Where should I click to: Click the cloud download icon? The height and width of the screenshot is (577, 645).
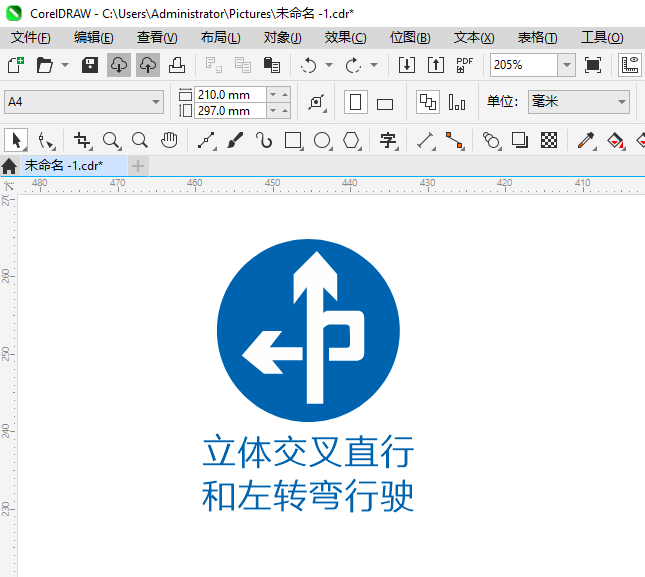(x=119, y=65)
